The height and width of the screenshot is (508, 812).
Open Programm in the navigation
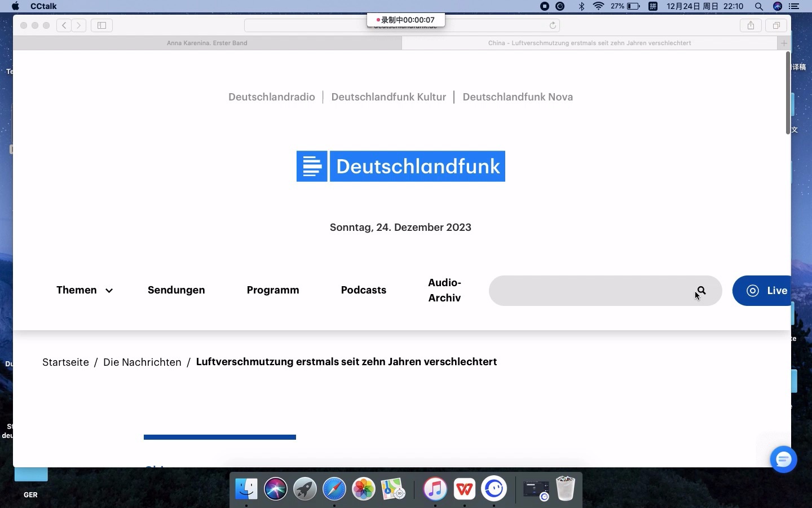tap(273, 290)
